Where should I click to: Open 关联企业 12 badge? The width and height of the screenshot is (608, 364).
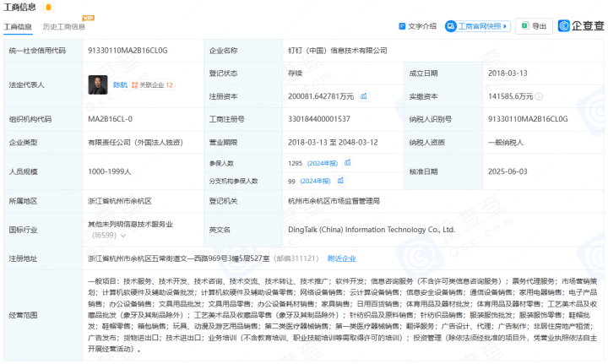click(x=152, y=85)
